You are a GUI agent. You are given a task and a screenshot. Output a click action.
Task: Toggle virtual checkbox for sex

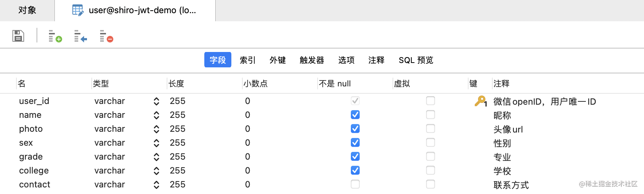pos(431,142)
